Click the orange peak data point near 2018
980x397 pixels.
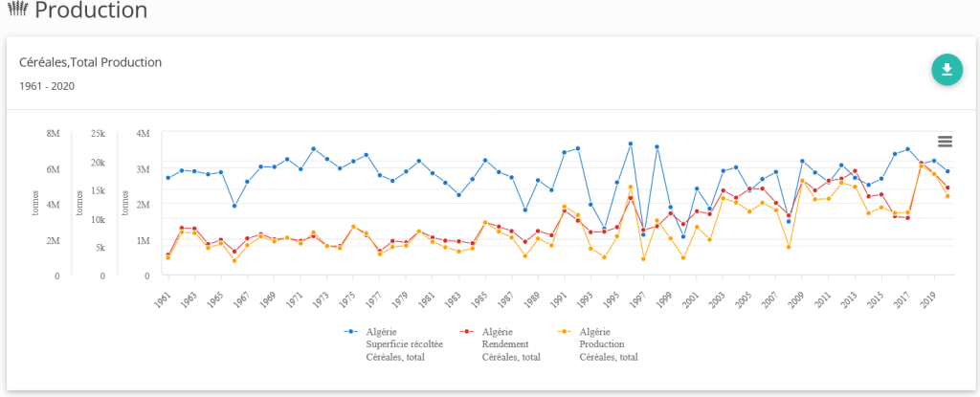pos(921,165)
